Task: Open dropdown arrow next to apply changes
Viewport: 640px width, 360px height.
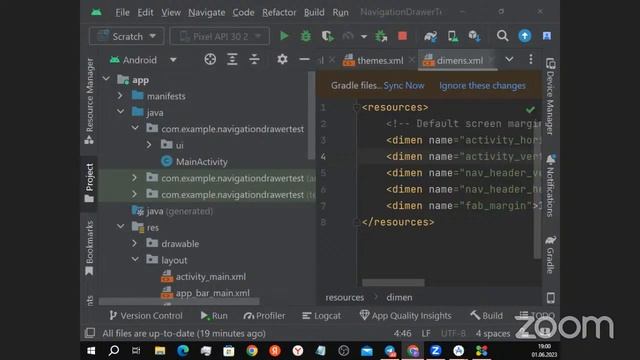Action: click(x=363, y=36)
